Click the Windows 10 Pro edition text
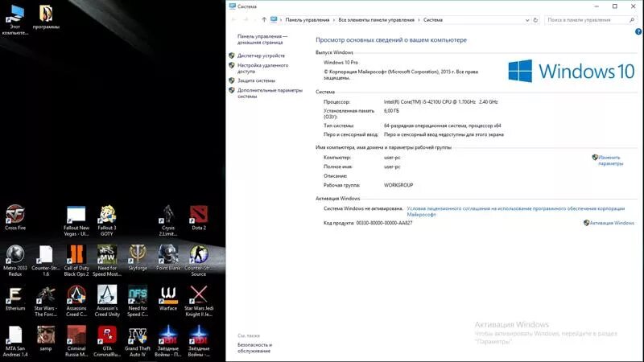Image resolution: width=644 pixels, height=362 pixels. tap(341, 63)
